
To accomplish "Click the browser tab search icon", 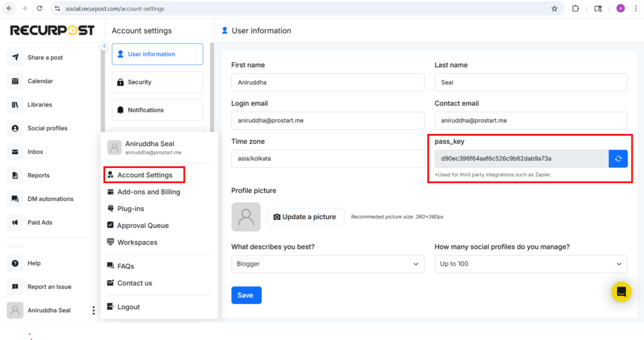I will 598,8.
